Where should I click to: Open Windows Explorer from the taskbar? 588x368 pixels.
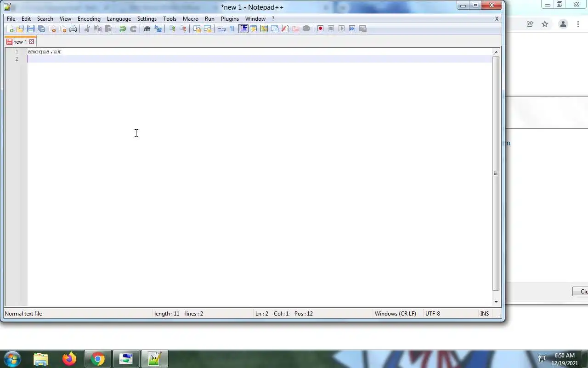(x=41, y=359)
